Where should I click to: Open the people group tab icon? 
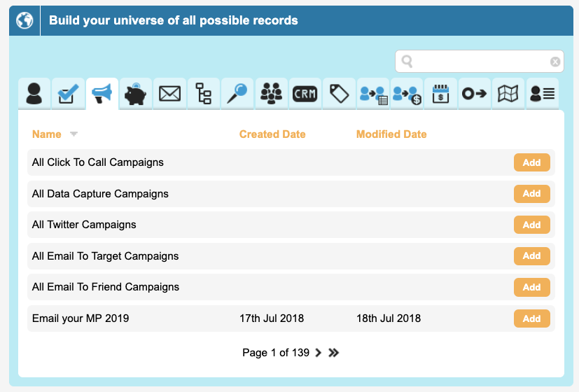271,93
